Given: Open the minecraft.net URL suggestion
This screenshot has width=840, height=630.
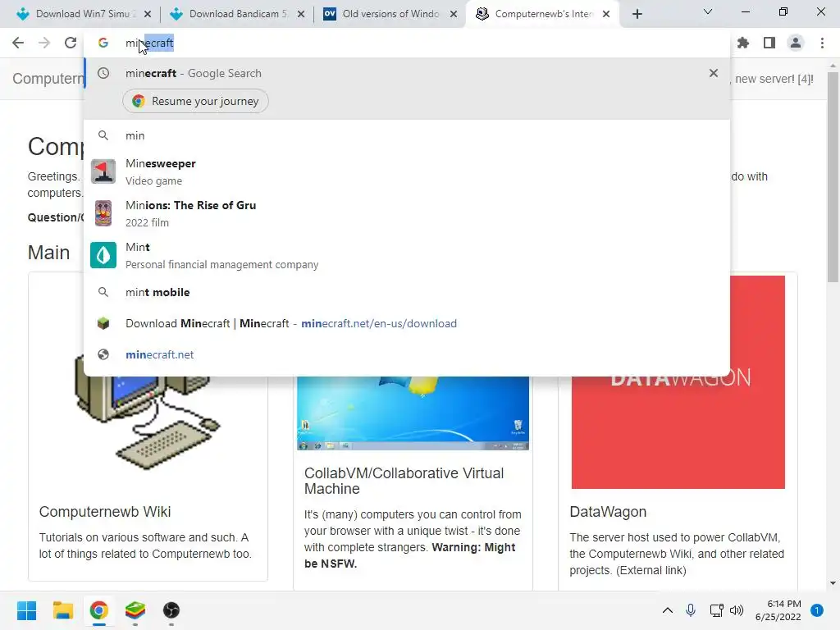Looking at the screenshot, I should coord(407,354).
